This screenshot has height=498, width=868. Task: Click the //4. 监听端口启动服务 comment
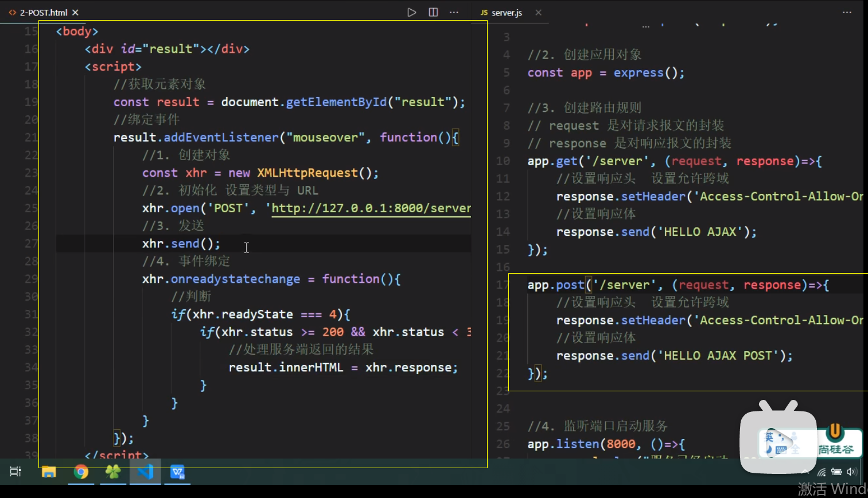coord(597,426)
